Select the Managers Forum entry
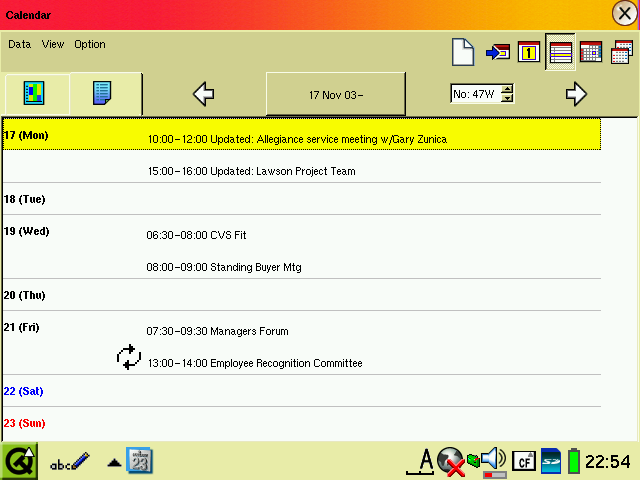 [x=217, y=331]
